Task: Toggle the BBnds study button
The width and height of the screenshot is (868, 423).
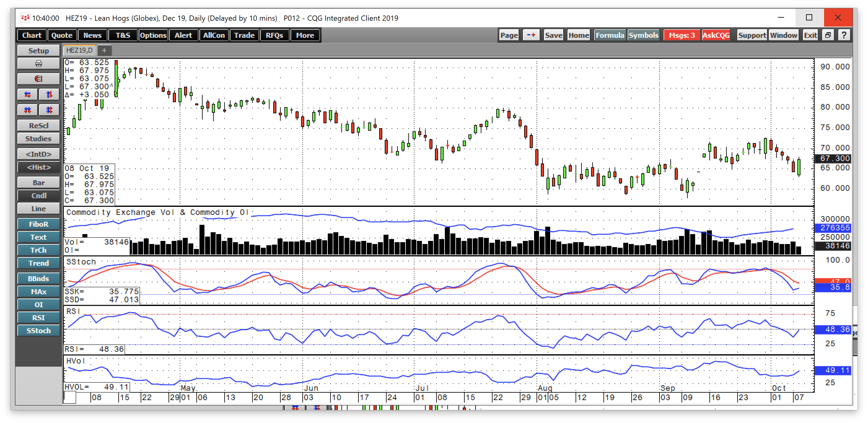Action: 38,278
